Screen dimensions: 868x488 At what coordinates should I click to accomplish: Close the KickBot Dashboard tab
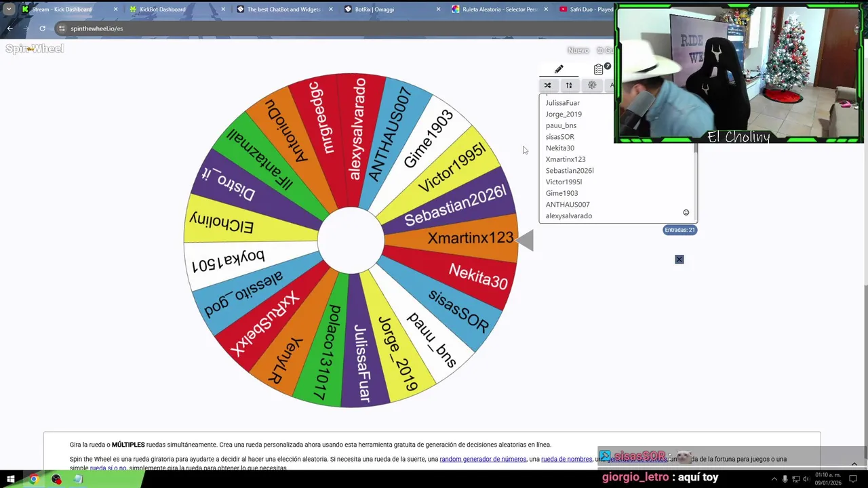[223, 9]
